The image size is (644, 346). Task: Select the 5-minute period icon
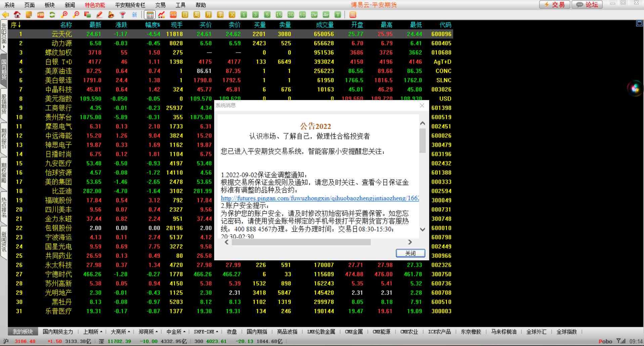tap(267, 15)
